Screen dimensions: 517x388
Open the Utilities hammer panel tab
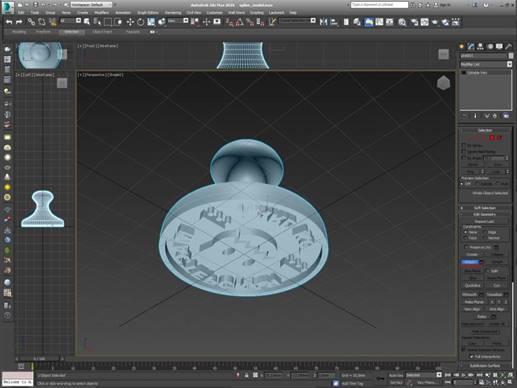click(508, 46)
